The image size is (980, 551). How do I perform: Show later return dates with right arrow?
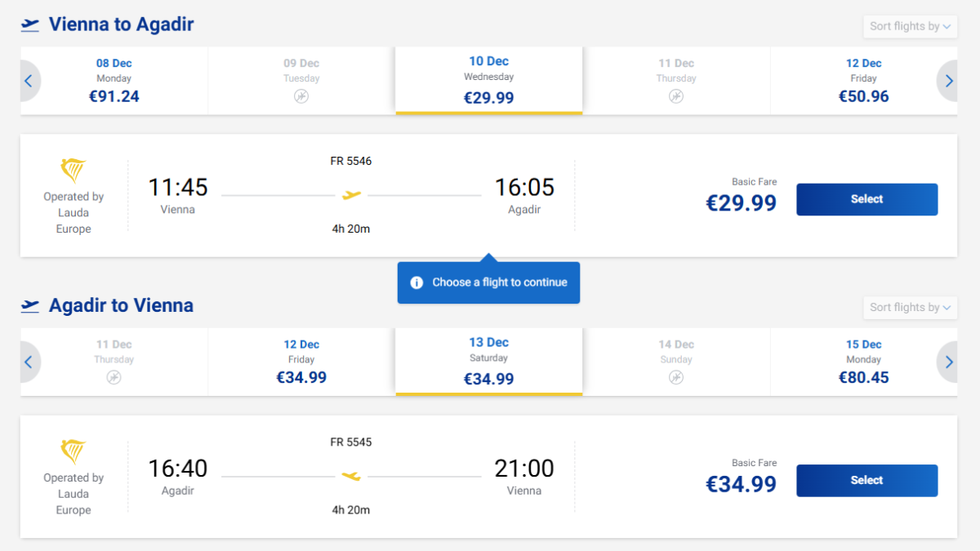coord(949,362)
